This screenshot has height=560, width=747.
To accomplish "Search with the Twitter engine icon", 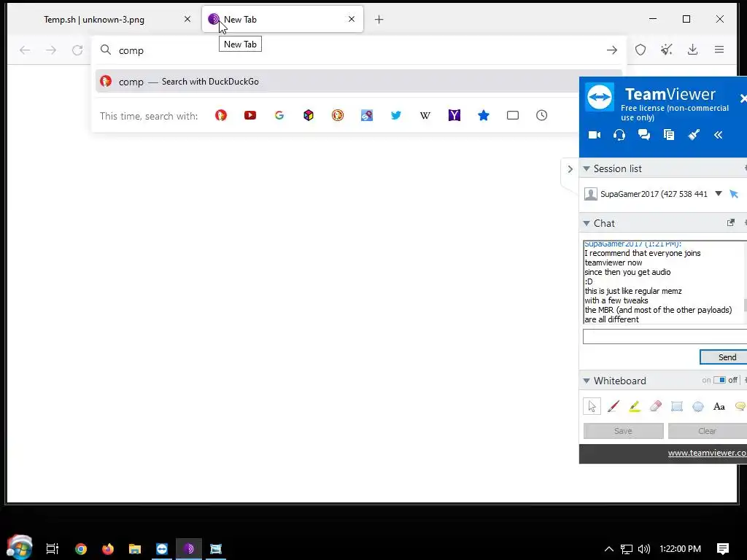I will tap(396, 115).
